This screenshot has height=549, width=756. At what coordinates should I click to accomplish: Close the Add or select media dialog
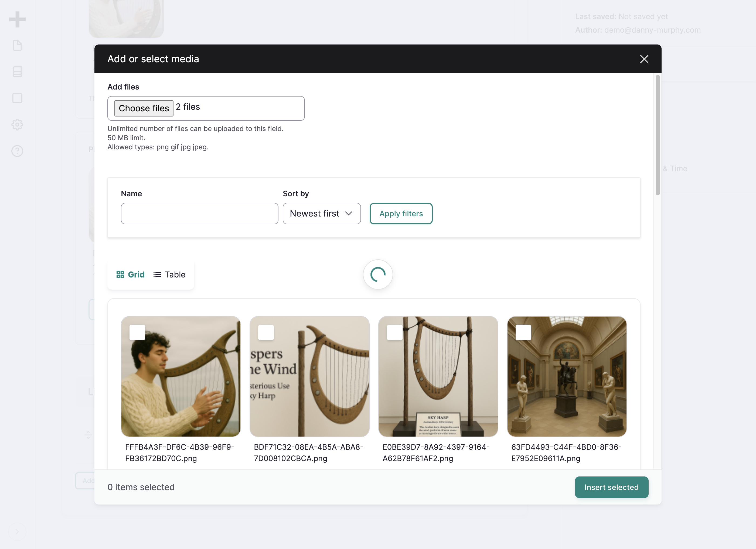(644, 59)
